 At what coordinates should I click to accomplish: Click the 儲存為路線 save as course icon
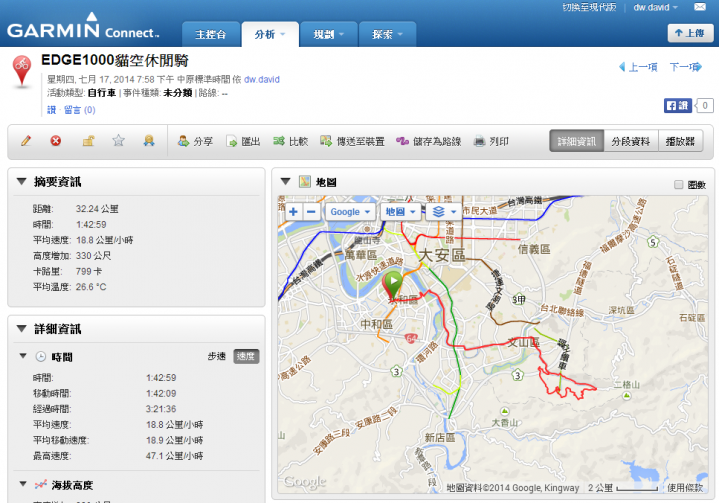[402, 141]
